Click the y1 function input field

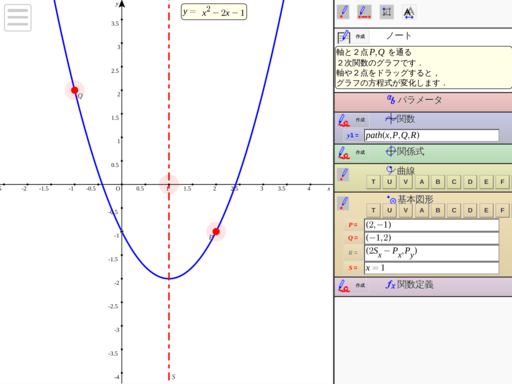tap(431, 135)
